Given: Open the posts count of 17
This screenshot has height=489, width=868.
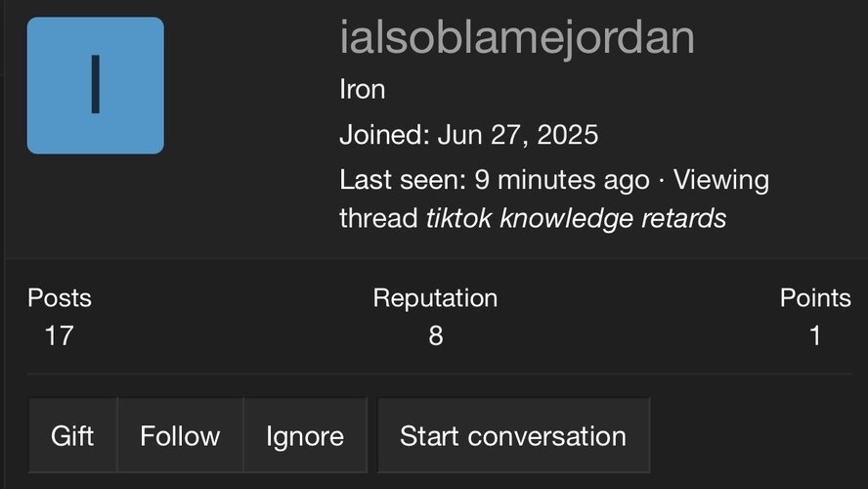Looking at the screenshot, I should (x=59, y=336).
